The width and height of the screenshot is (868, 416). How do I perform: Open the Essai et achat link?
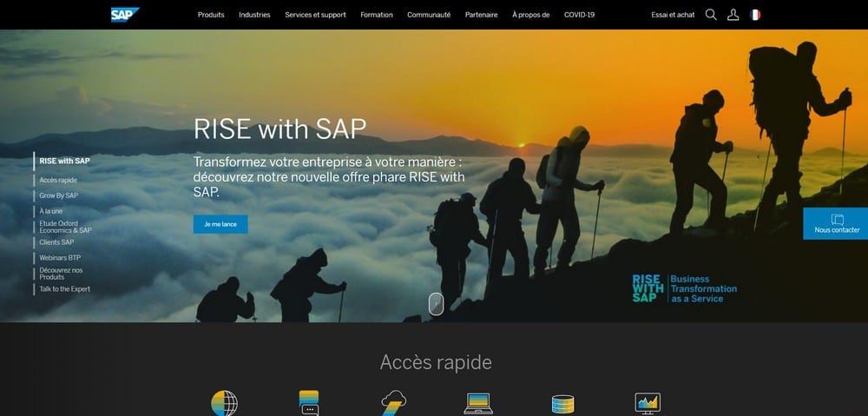coord(673,15)
